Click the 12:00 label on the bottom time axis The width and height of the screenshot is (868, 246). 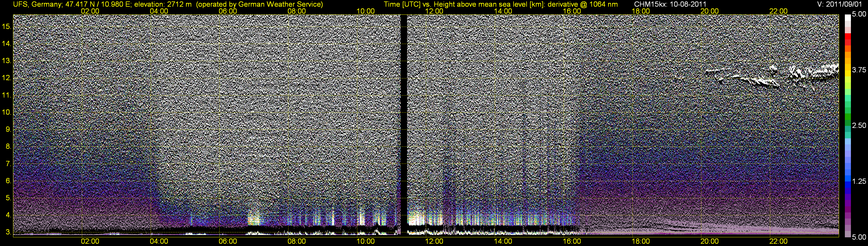click(434, 241)
